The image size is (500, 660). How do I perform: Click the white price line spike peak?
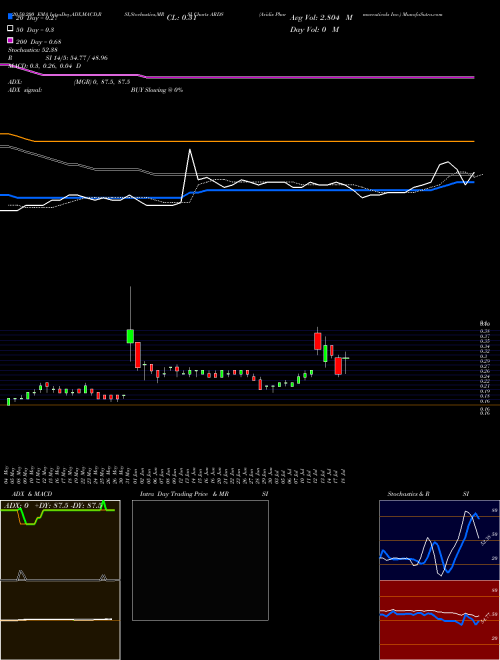click(x=190, y=150)
